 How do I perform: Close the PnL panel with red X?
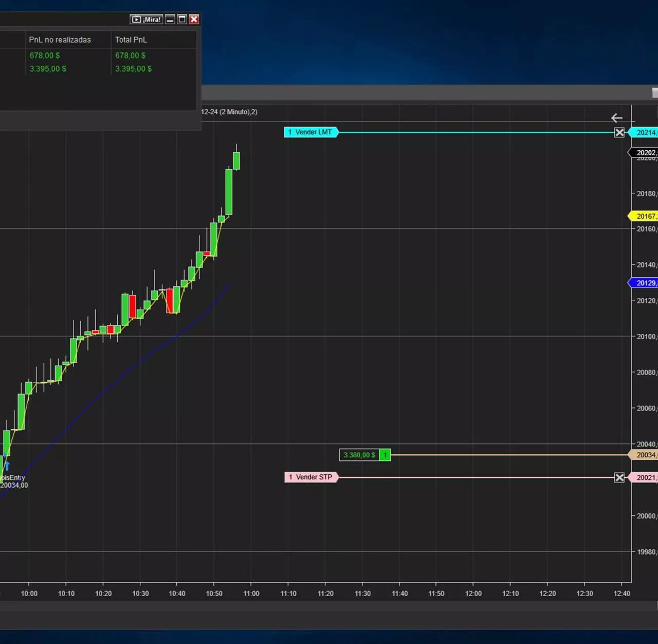pyautogui.click(x=194, y=20)
